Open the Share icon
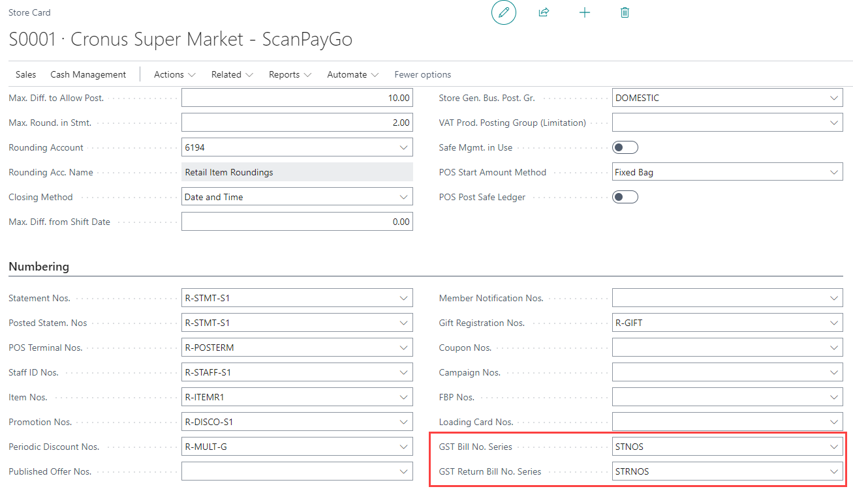Image resolution: width=853 pixels, height=504 pixels. pyautogui.click(x=544, y=12)
